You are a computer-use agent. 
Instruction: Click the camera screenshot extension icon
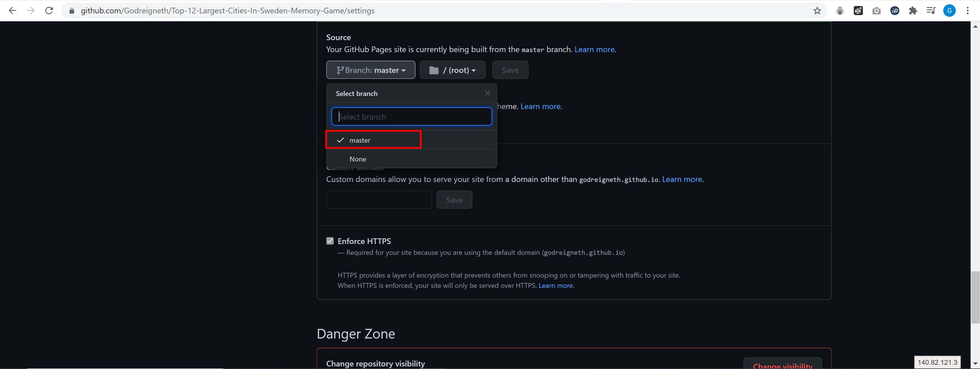click(x=877, y=11)
